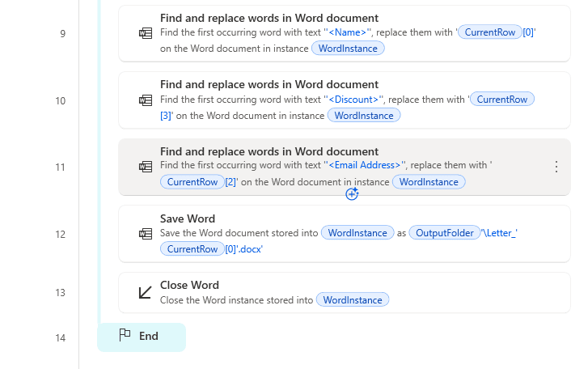Click the "Save Word" title

[x=188, y=218]
